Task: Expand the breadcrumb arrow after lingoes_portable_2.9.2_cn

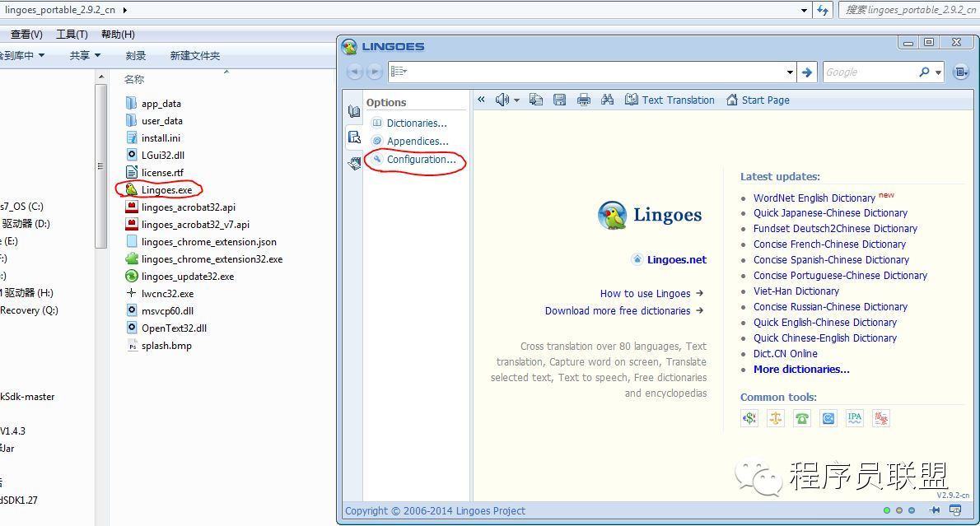Action: coord(126,10)
